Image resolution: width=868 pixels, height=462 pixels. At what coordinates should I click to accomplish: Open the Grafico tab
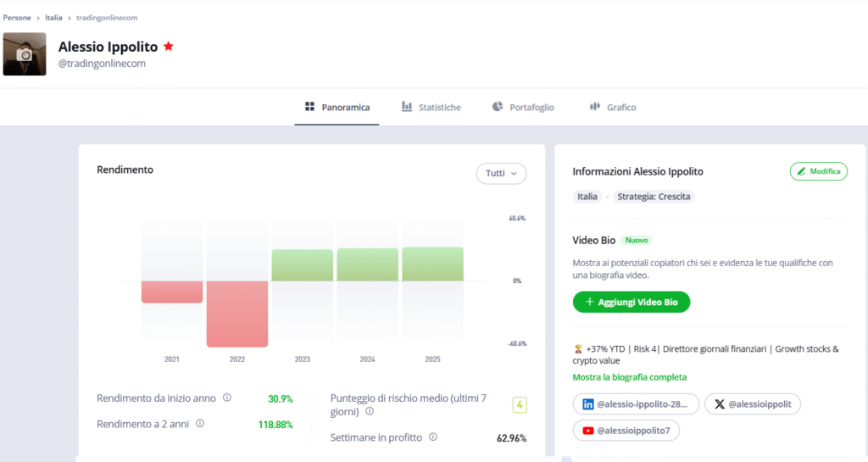tap(612, 108)
